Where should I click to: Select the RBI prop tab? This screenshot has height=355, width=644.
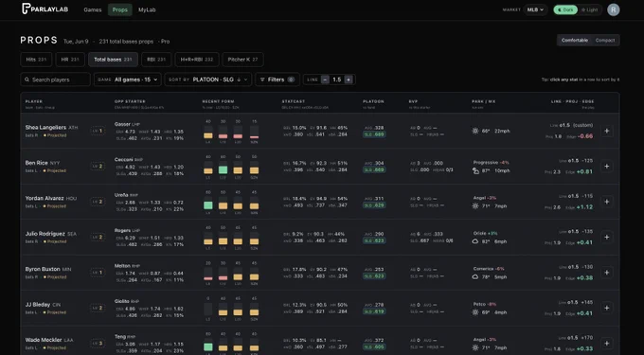coord(156,60)
